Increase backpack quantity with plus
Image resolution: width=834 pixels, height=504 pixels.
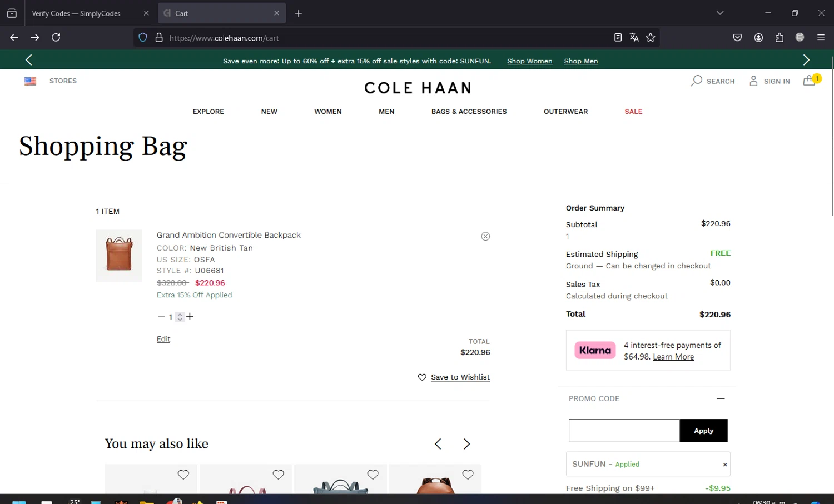tap(190, 317)
